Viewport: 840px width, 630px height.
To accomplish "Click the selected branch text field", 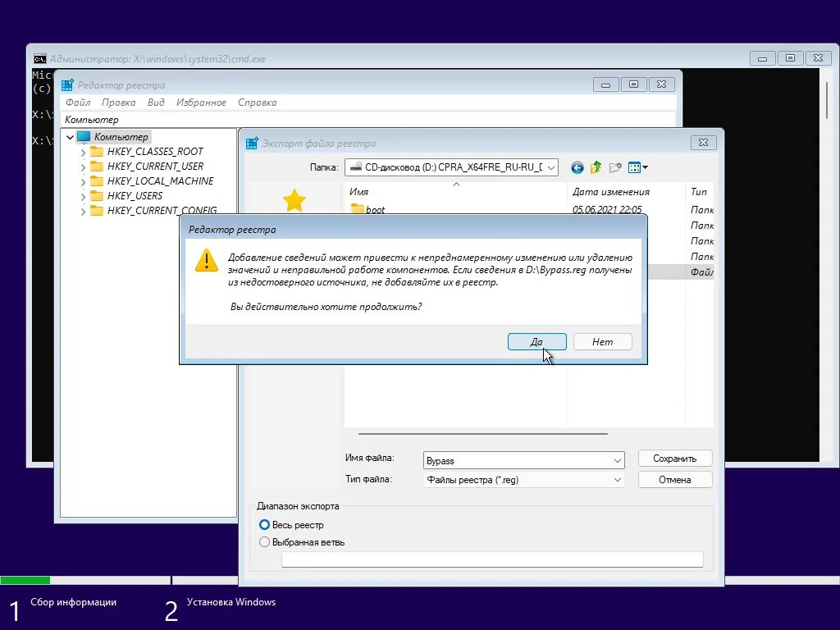I will click(x=492, y=559).
